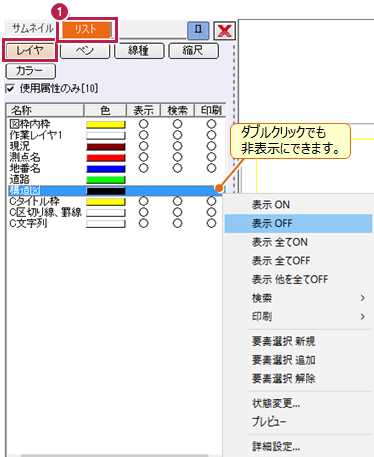Select the C区切り線、罫線 layer name

[45, 212]
